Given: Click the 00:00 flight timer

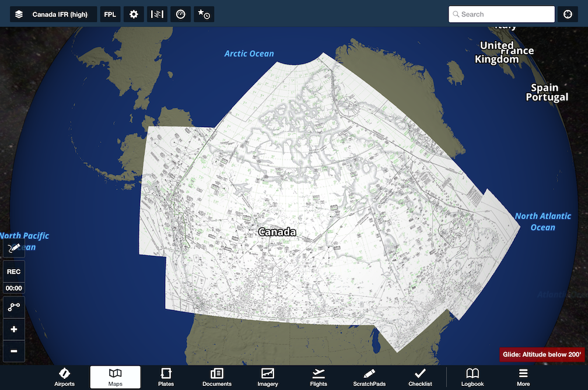Looking at the screenshot, I should click(x=13, y=287).
